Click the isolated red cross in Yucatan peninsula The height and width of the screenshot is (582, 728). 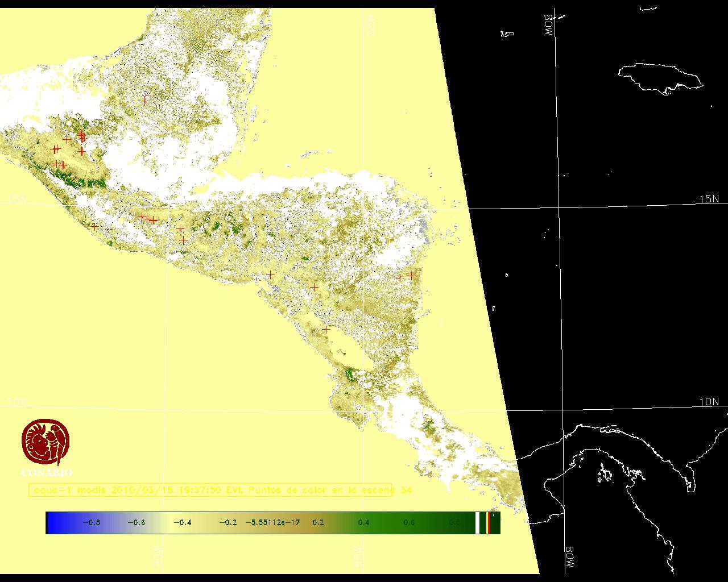point(144,99)
